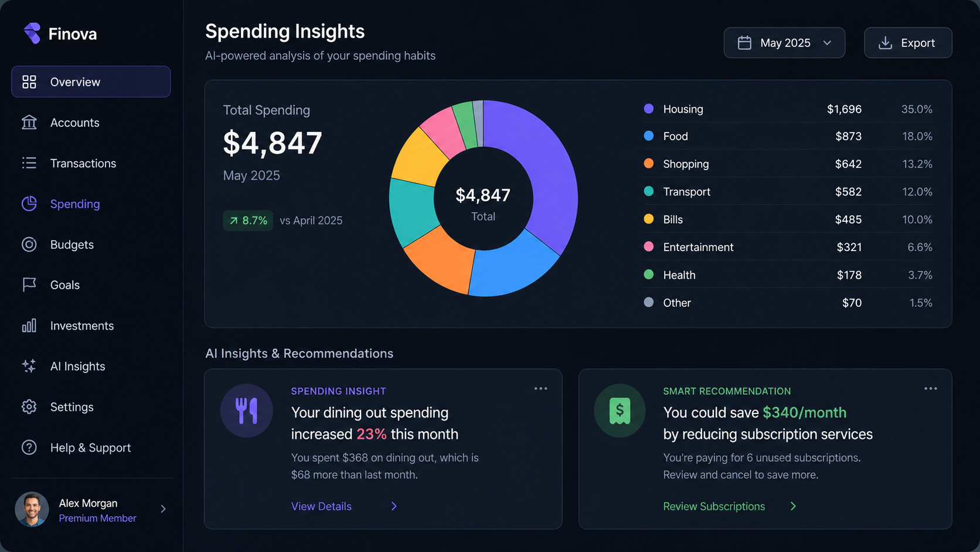980x552 pixels.
Task: Click the Review Subscriptions link
Action: point(714,506)
